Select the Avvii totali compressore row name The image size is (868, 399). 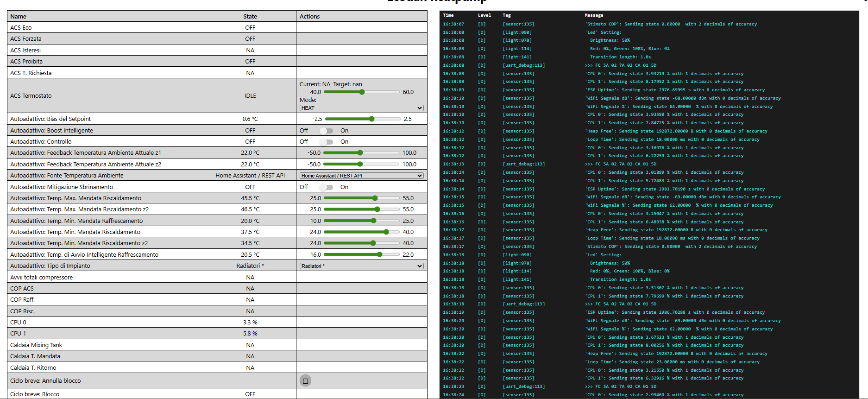tap(42, 278)
